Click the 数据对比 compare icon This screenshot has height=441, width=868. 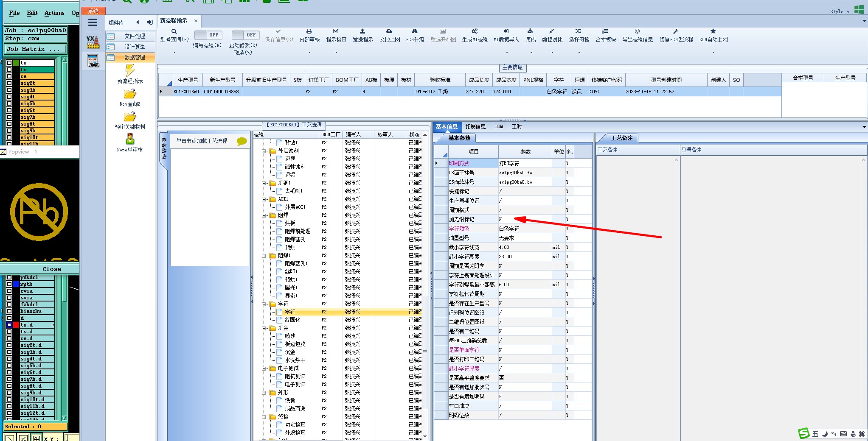pyautogui.click(x=551, y=31)
